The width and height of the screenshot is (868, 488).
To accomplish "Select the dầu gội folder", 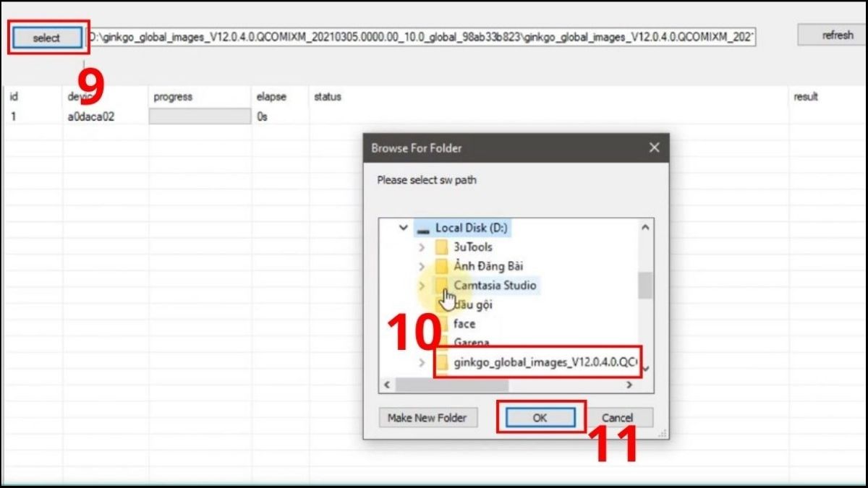I will [474, 304].
